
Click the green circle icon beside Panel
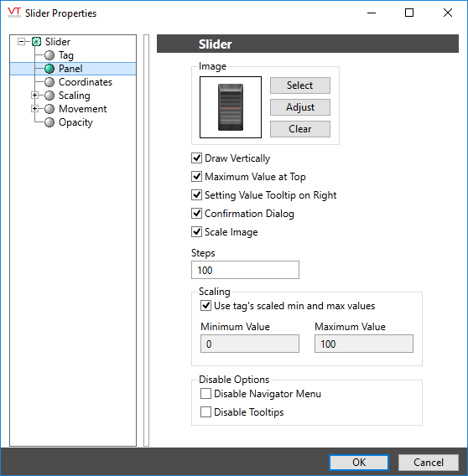point(49,69)
